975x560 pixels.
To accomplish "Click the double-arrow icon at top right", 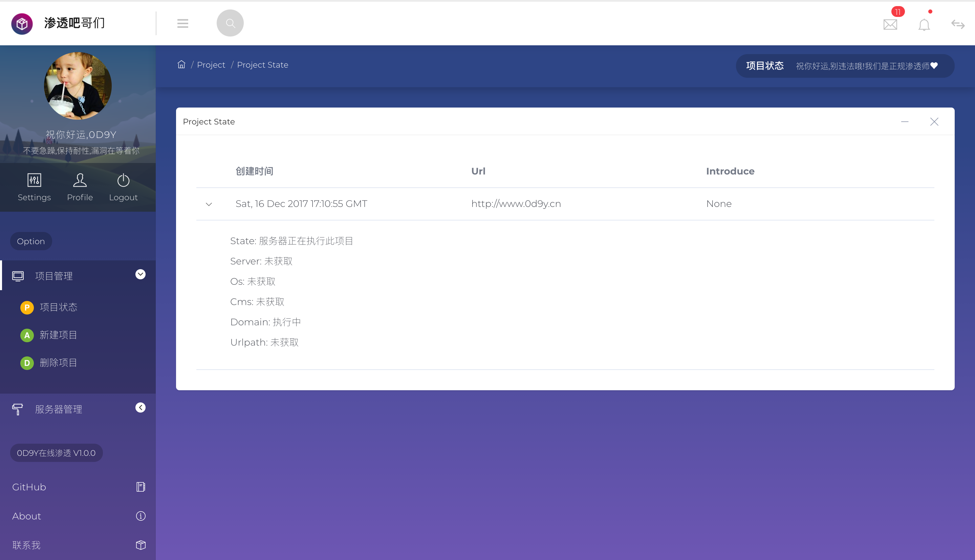I will click(958, 25).
